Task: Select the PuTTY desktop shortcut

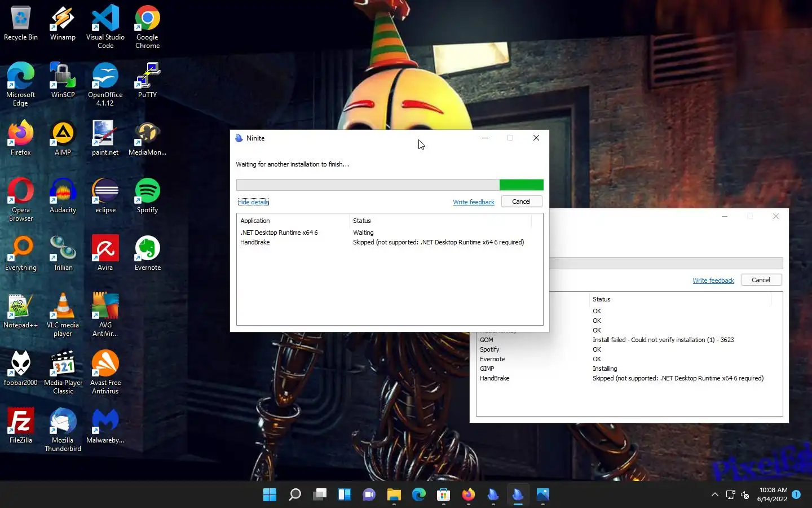Action: coord(147,80)
